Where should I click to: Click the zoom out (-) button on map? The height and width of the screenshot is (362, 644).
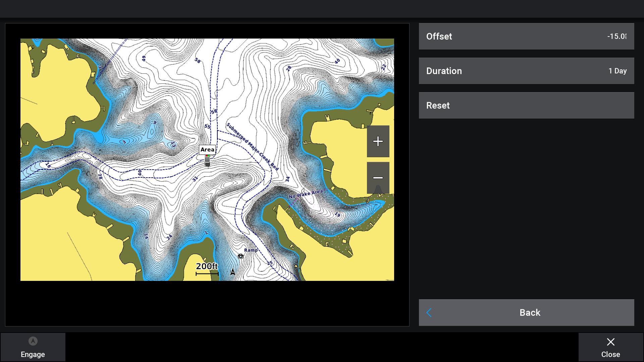point(378,177)
